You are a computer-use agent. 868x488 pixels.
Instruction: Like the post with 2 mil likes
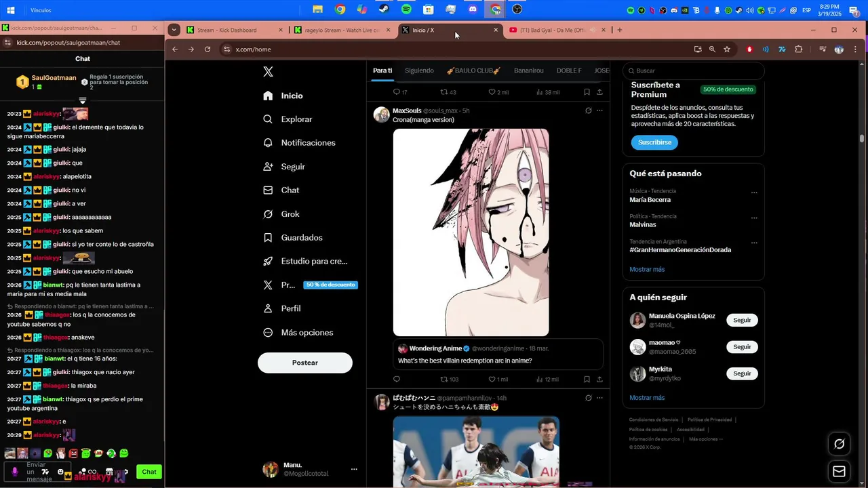click(x=498, y=92)
